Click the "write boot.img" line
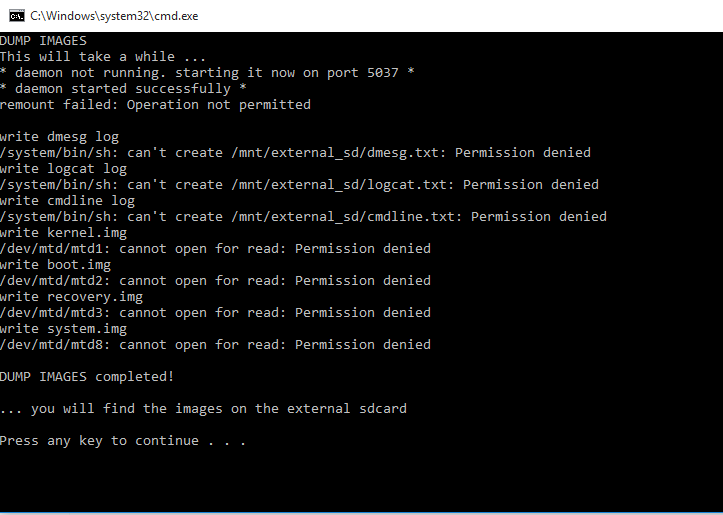This screenshot has width=723, height=515. coord(55,265)
